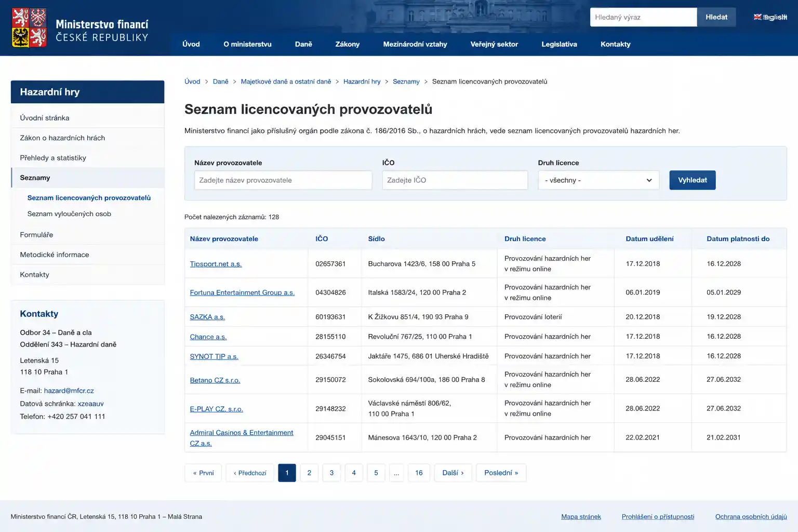Screen dimensions: 798x532
Task: Go to the Poslední » last page button
Action: 501,473
